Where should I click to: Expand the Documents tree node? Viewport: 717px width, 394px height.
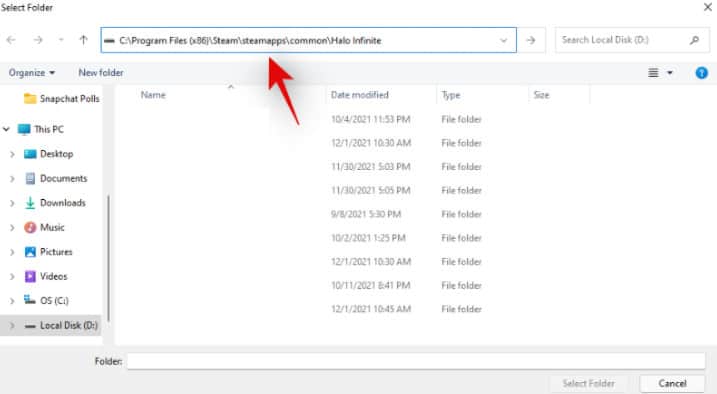tap(12, 179)
